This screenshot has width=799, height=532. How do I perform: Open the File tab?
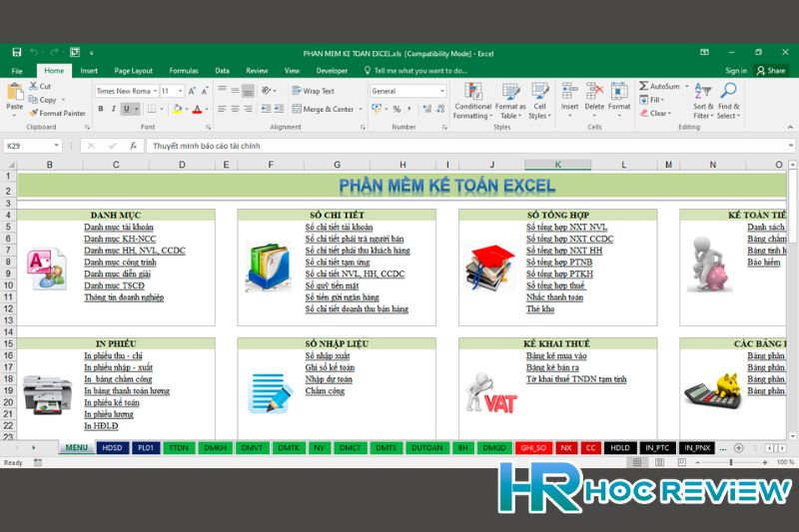coord(17,71)
